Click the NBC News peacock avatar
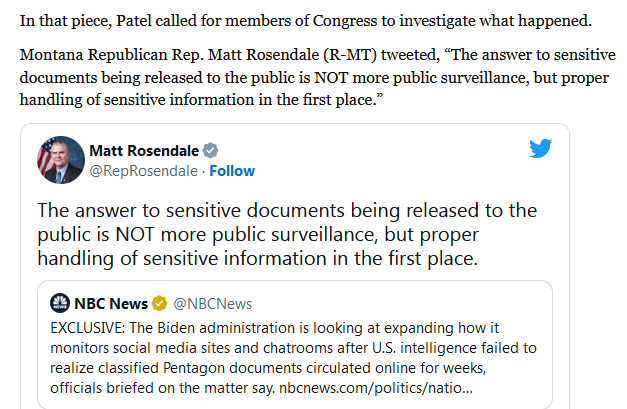Viewport: 627px width, 409px height. (60, 303)
